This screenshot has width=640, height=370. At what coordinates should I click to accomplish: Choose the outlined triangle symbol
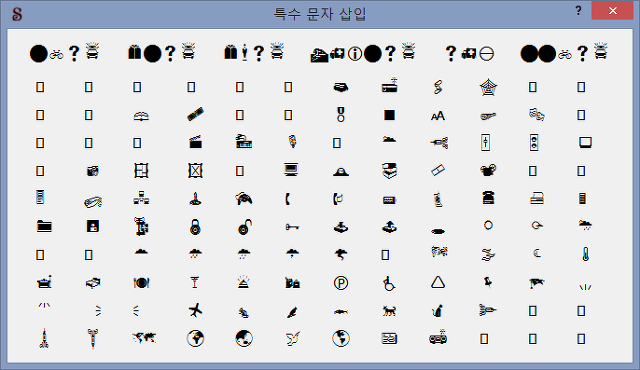click(438, 282)
